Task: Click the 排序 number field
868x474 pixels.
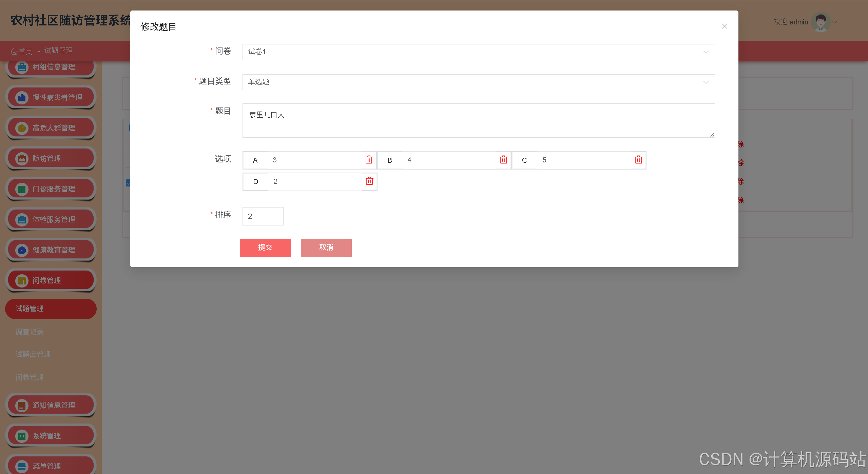Action: tap(263, 216)
